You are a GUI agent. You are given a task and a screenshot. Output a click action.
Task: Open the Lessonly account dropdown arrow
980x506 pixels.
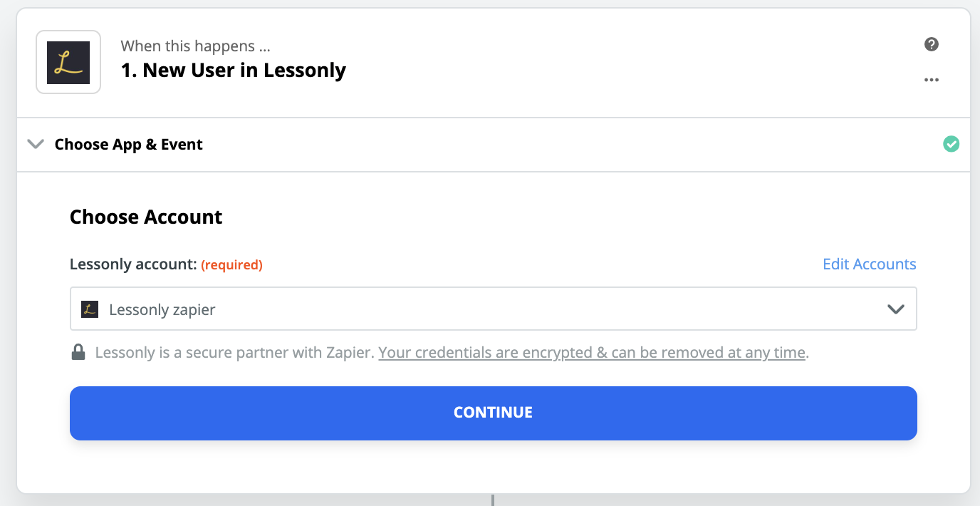point(895,309)
